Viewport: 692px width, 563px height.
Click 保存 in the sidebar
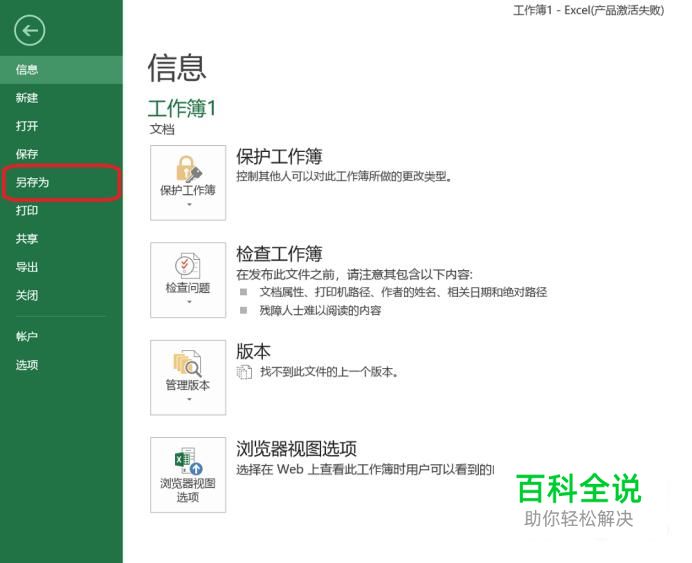[27, 154]
